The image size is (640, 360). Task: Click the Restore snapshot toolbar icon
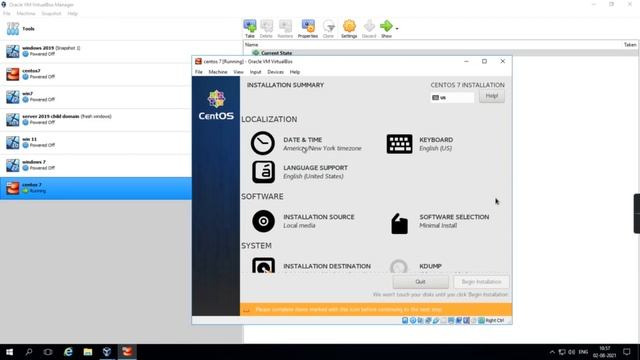285,29
